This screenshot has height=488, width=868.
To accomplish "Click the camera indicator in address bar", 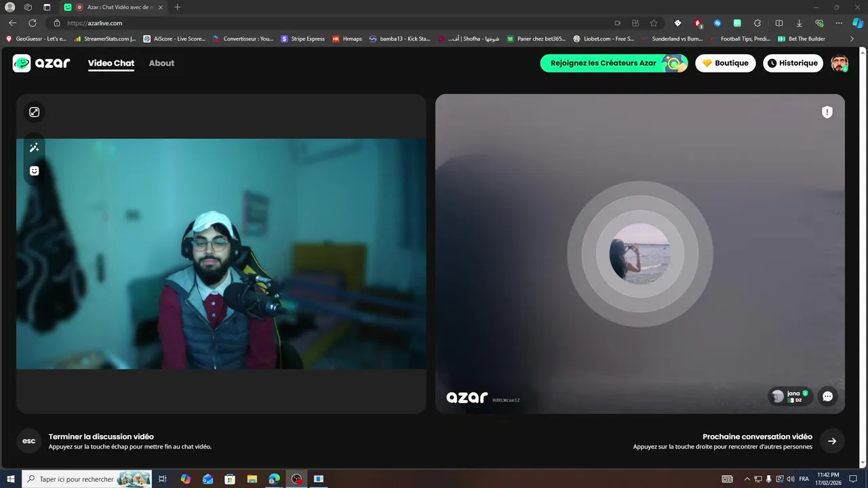I will 618,23.
